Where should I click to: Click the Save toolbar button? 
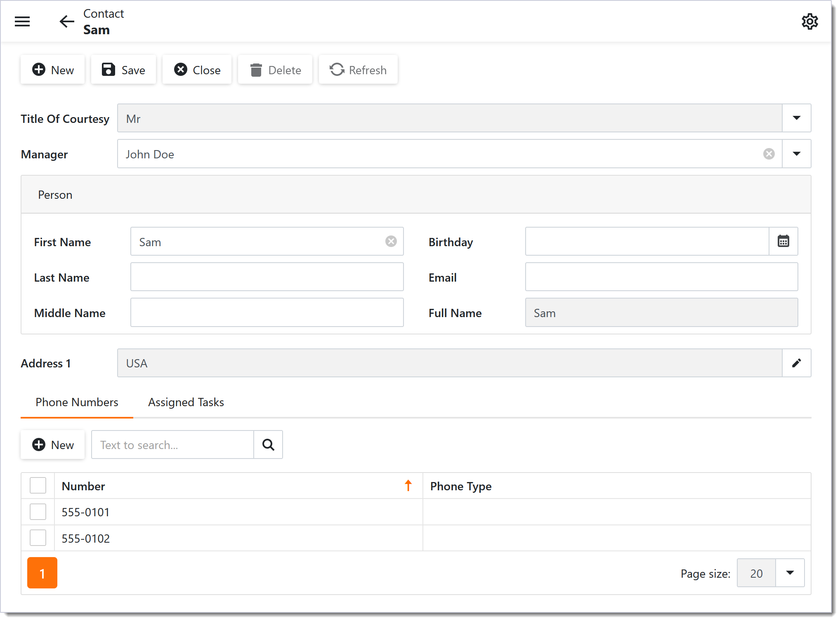pos(123,70)
